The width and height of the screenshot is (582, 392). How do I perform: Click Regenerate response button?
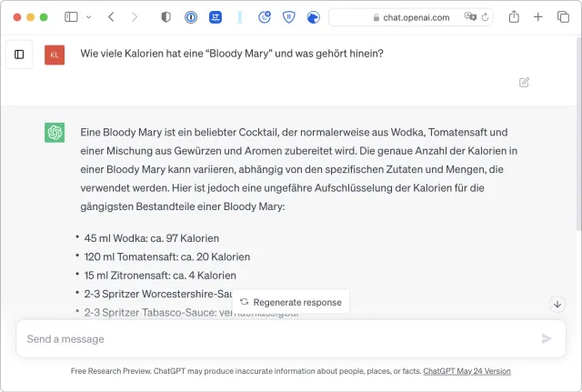point(291,302)
